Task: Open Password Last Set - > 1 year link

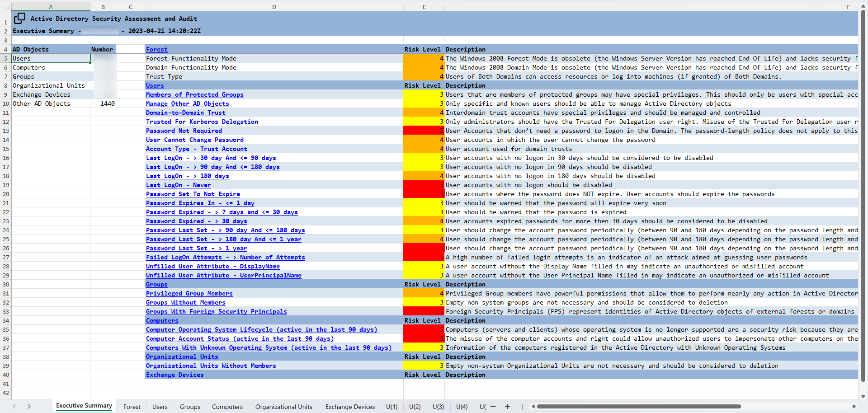Action: (196, 248)
